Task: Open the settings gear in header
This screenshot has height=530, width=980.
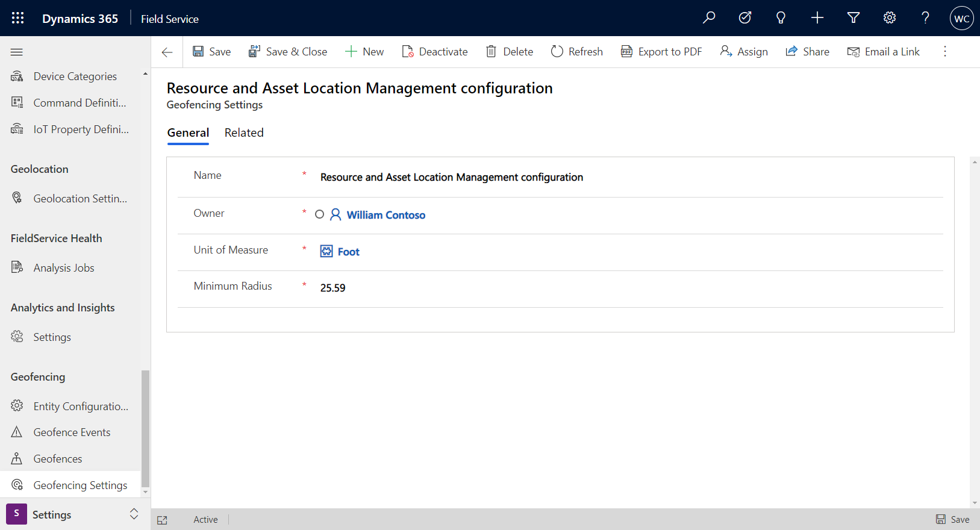Action: pyautogui.click(x=890, y=17)
